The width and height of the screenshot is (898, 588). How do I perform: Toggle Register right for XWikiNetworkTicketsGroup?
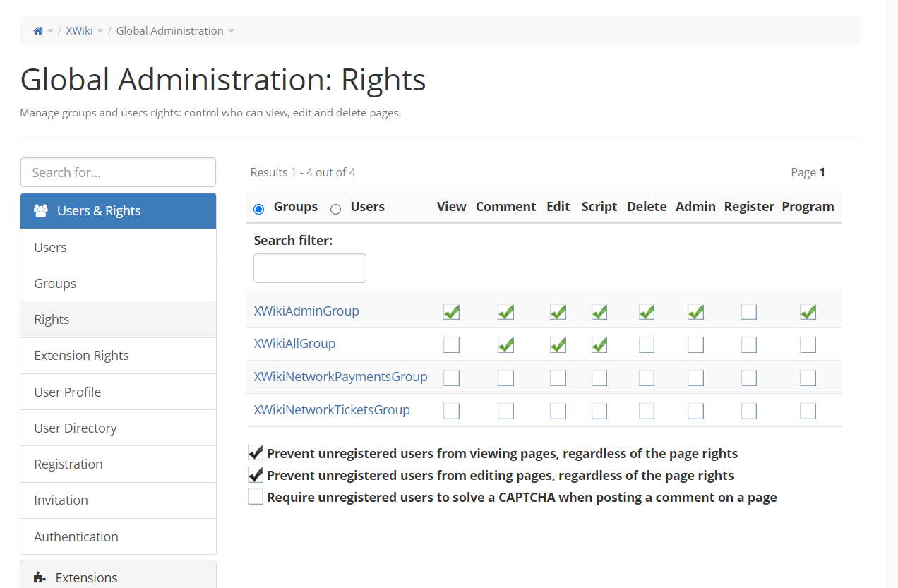pyautogui.click(x=749, y=411)
